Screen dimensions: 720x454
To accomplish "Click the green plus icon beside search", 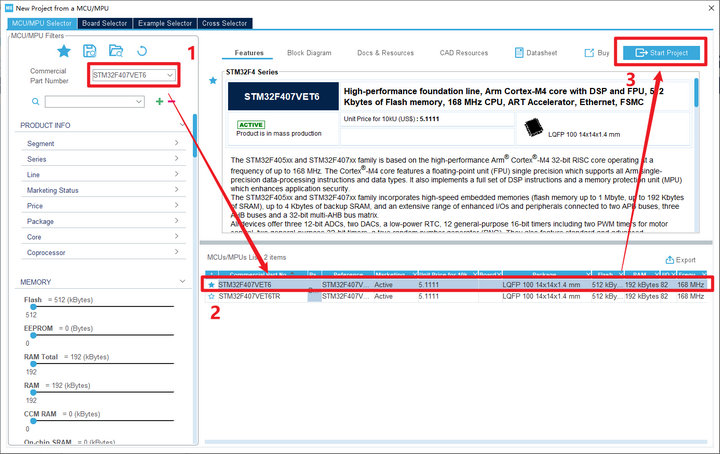I will click(159, 101).
